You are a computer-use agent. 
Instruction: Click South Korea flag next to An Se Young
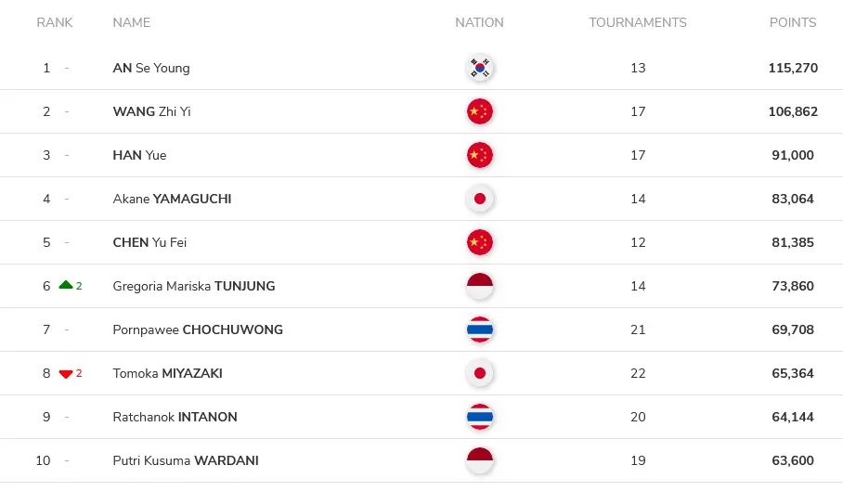(x=480, y=69)
